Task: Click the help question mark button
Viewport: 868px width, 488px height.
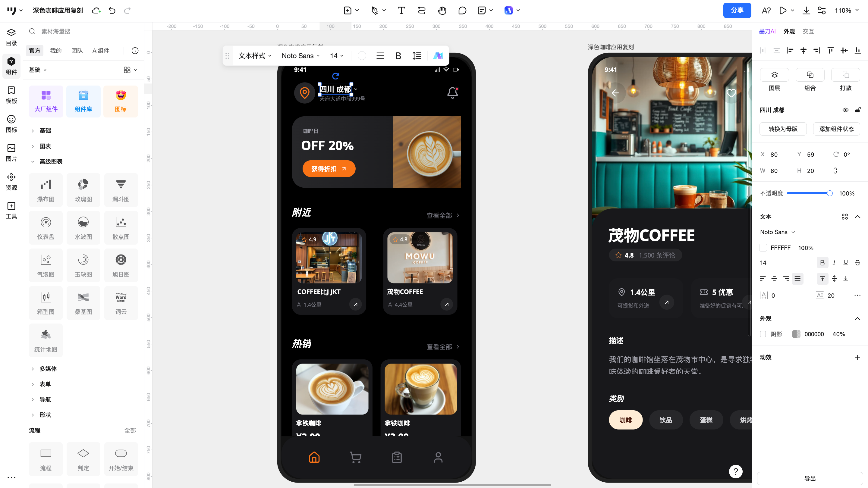Action: (x=735, y=471)
